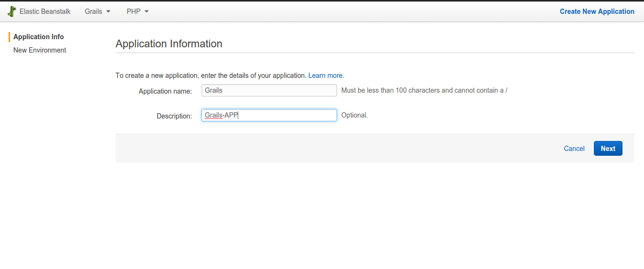Click the Description label text
The height and width of the screenshot is (269, 644).
tap(174, 116)
